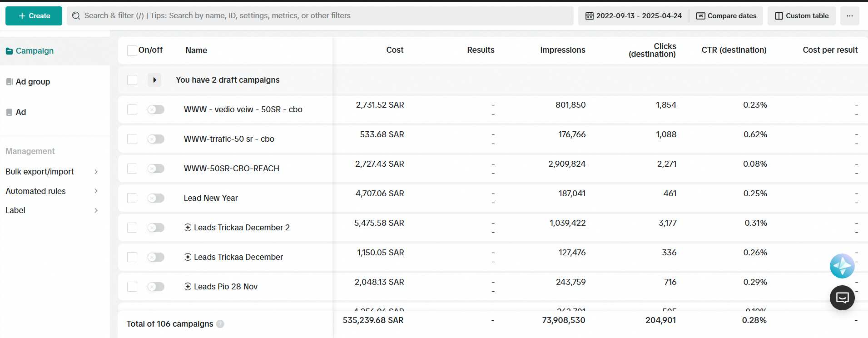Expand the draft campaigns row
This screenshot has width=868, height=338.
[154, 80]
